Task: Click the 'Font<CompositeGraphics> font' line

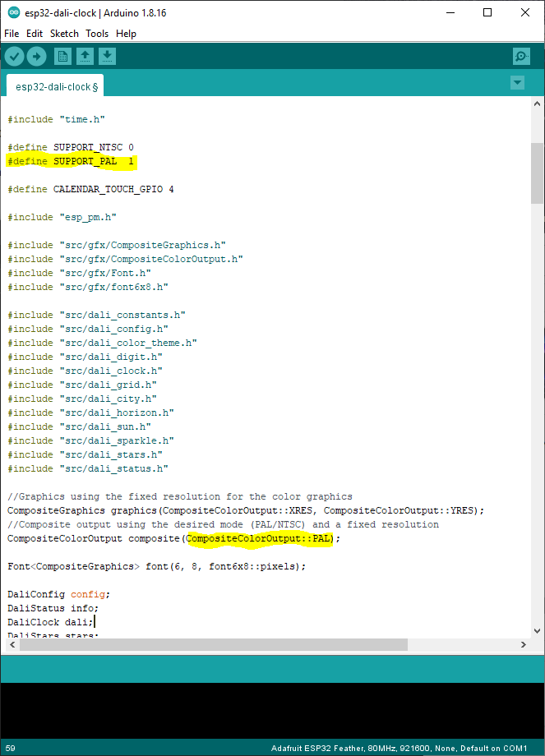Action: 157,566
